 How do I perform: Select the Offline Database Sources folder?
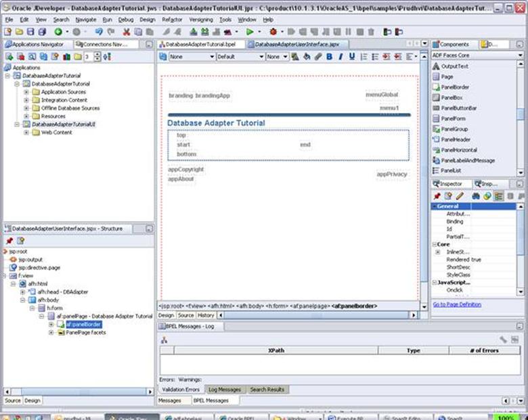pos(70,108)
